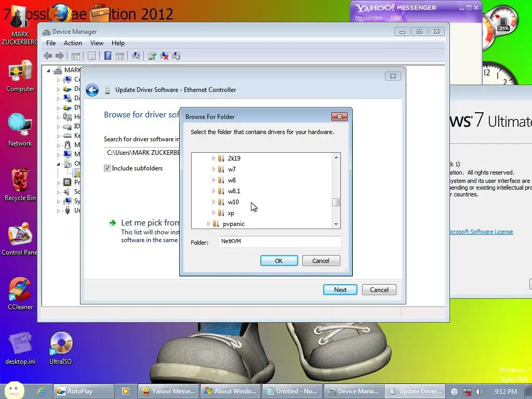
Task: Click the Folder name field containing NetKVM
Action: (280, 242)
